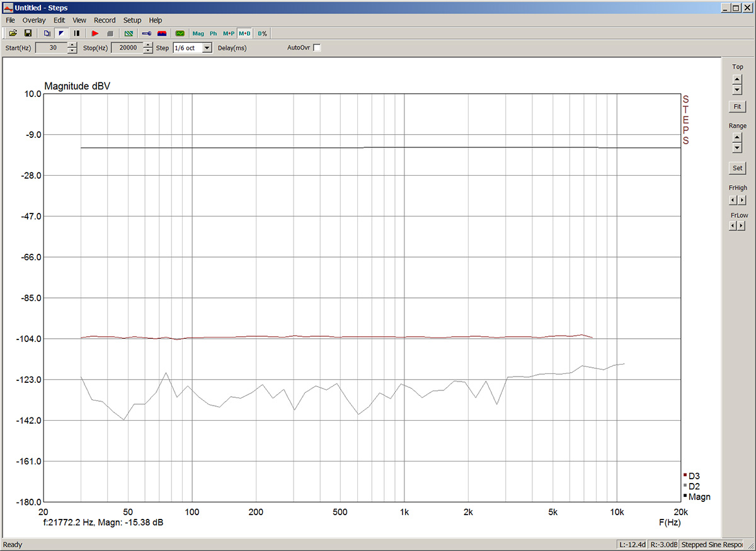Click the D2 legend entry
Screen dimensions: 756x551
tap(692, 486)
